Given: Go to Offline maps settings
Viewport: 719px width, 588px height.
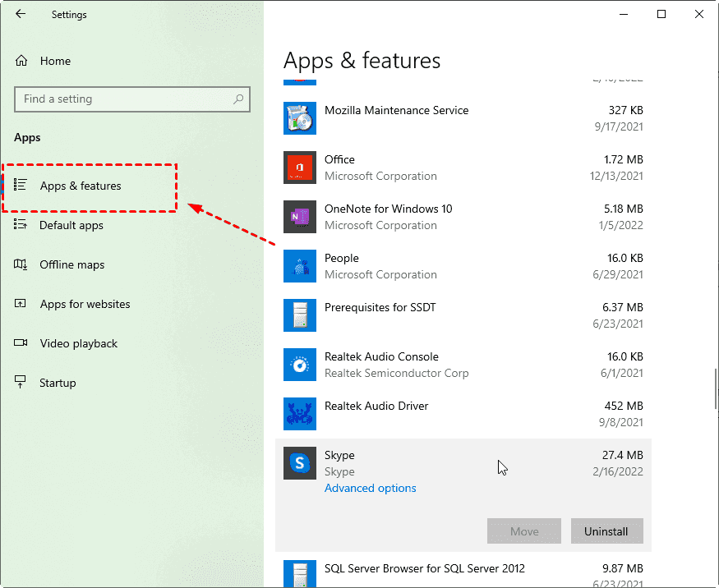Looking at the screenshot, I should (x=72, y=264).
